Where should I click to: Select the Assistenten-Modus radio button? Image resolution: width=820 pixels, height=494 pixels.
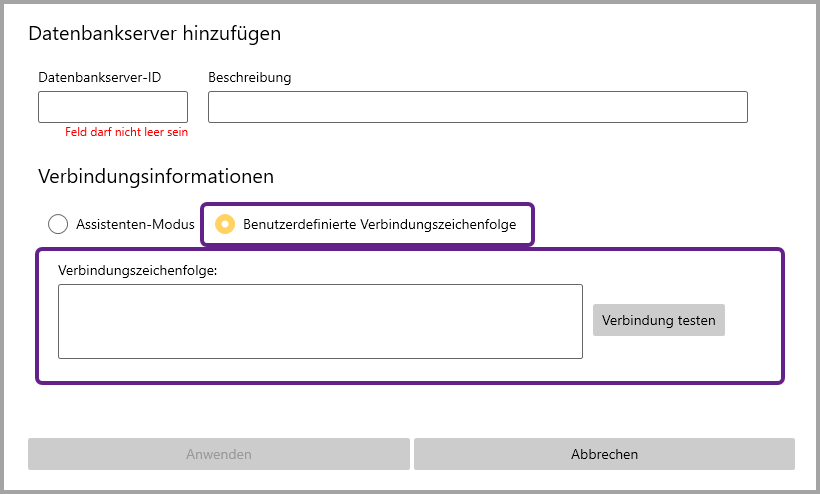click(58, 225)
